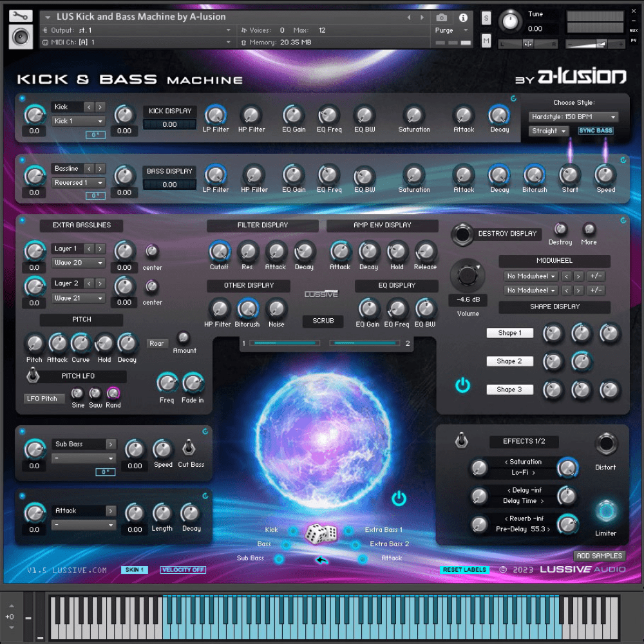Open the Wave 20 dropdown
The height and width of the screenshot is (644, 644).
[78, 263]
